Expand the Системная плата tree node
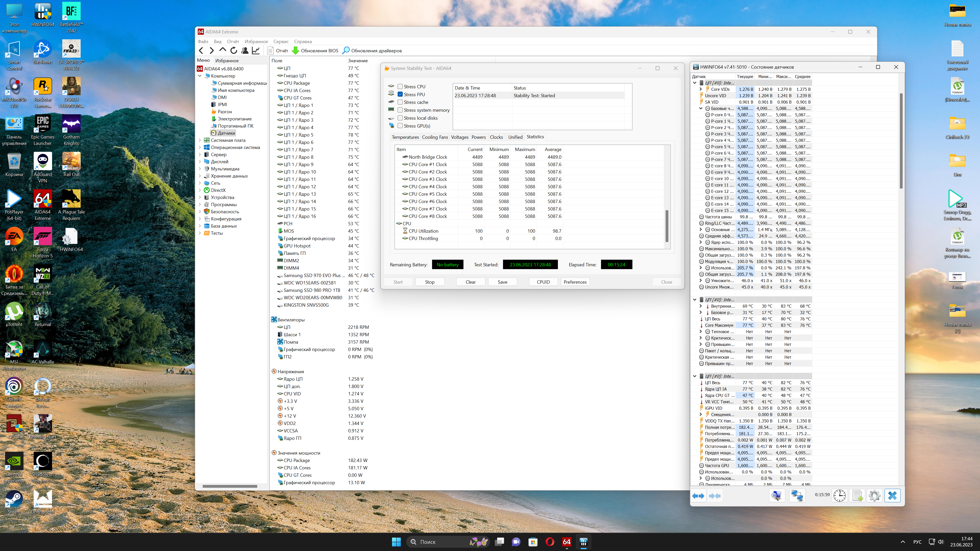Screen dimensions: 980x551 coord(200,140)
